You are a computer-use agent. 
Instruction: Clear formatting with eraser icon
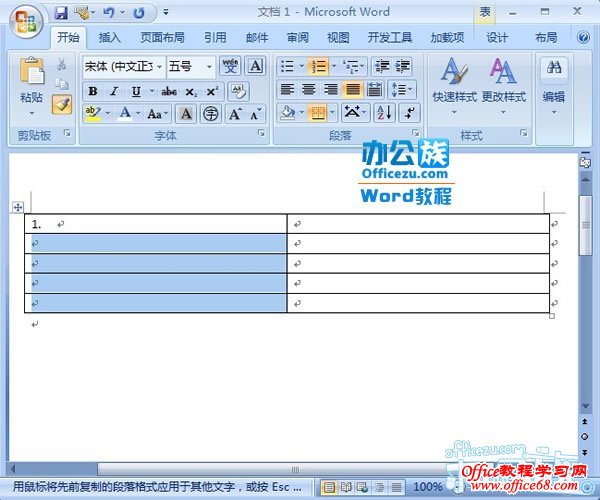coord(238,91)
